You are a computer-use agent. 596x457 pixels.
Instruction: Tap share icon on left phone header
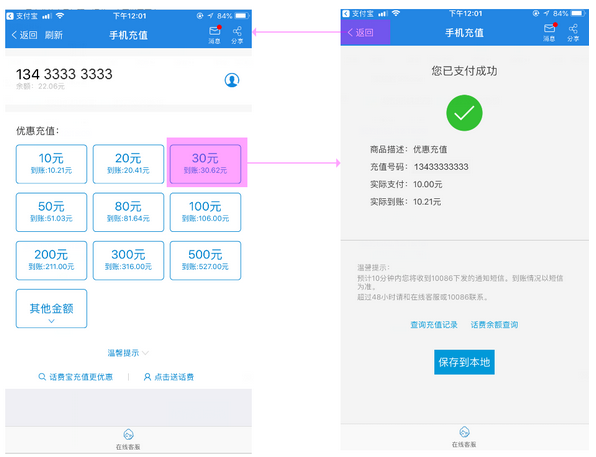coord(237,35)
